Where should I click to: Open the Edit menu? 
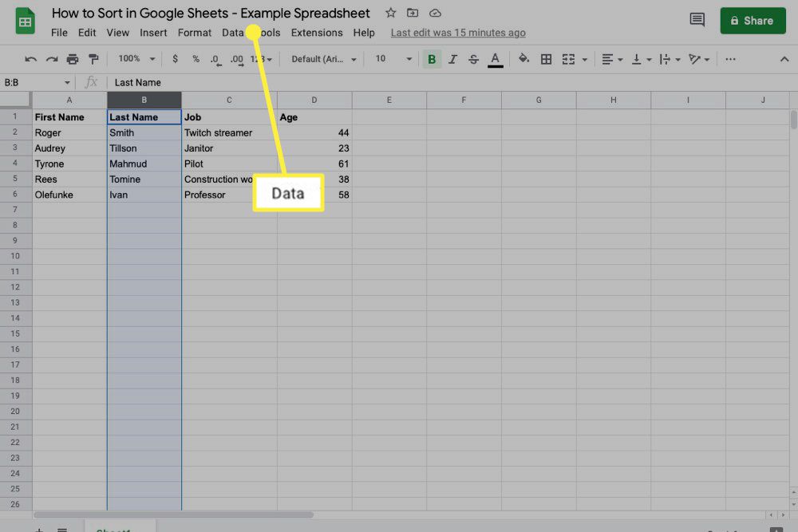[x=87, y=33]
